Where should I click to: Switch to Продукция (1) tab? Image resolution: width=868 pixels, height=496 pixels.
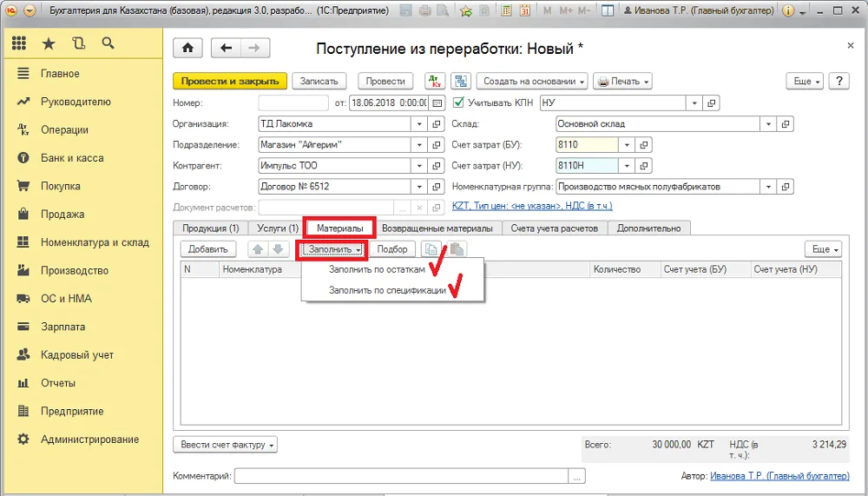(210, 228)
